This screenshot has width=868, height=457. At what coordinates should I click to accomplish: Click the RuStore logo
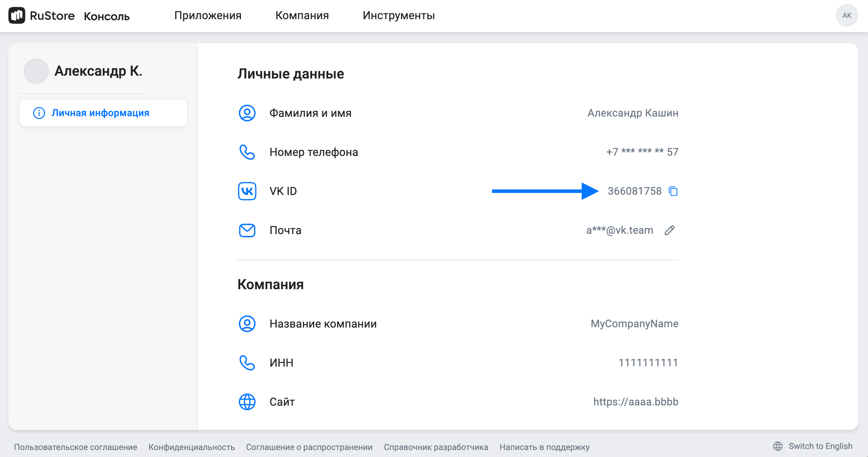pyautogui.click(x=17, y=15)
